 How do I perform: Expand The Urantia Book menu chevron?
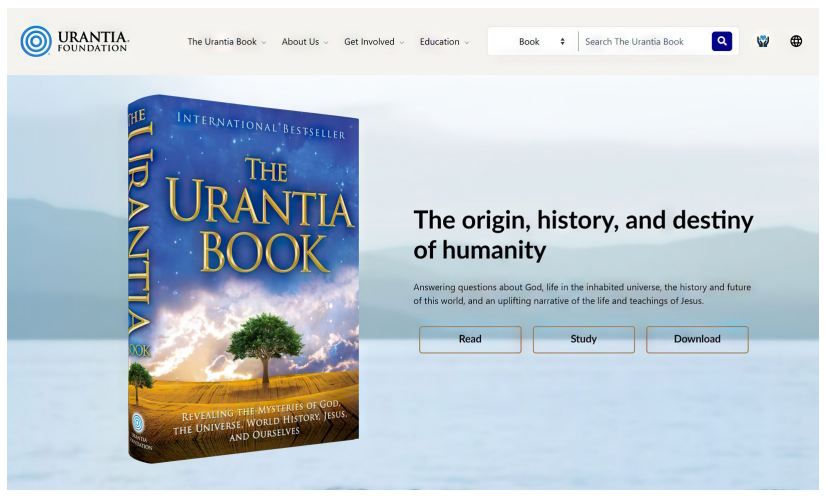pos(263,43)
